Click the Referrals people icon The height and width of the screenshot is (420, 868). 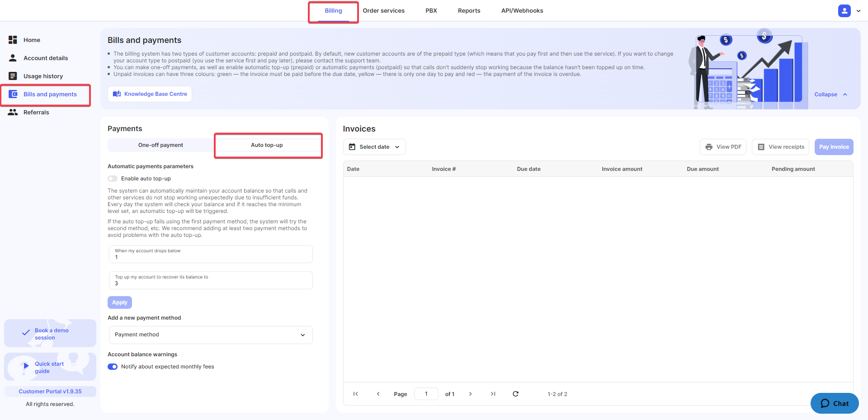(13, 112)
